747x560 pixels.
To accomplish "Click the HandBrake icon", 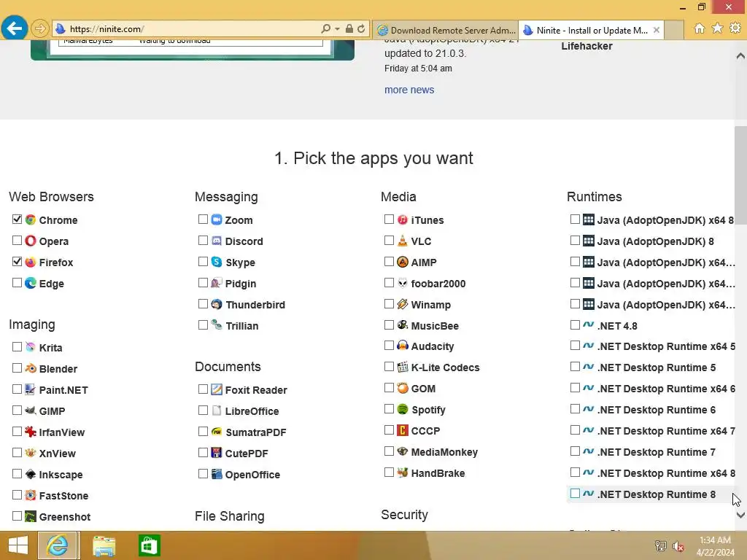I will 403,472.
